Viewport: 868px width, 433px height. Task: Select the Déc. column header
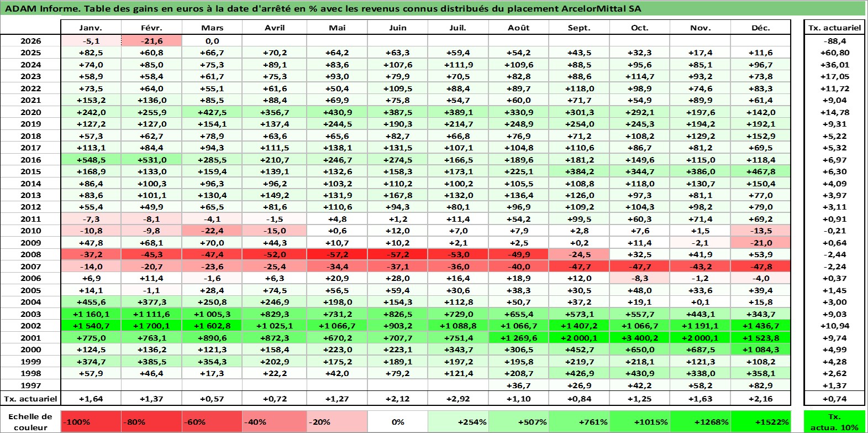[761, 28]
